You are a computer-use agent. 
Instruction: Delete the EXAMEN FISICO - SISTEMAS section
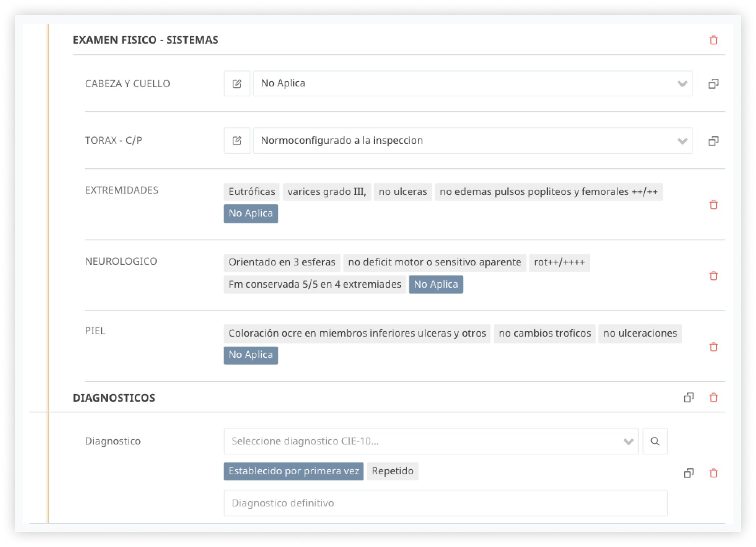[x=713, y=40]
